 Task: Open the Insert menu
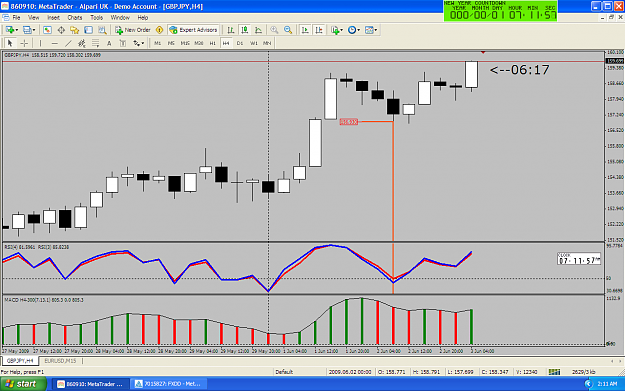(53, 18)
